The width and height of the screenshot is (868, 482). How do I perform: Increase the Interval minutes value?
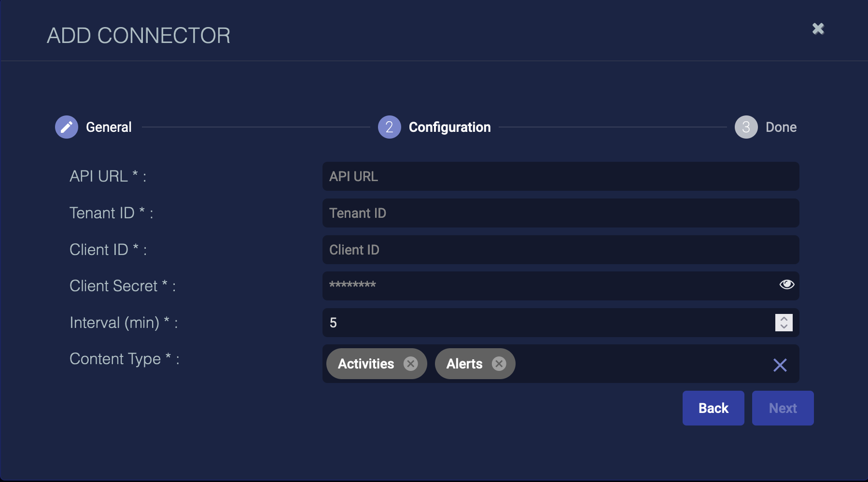click(x=784, y=319)
